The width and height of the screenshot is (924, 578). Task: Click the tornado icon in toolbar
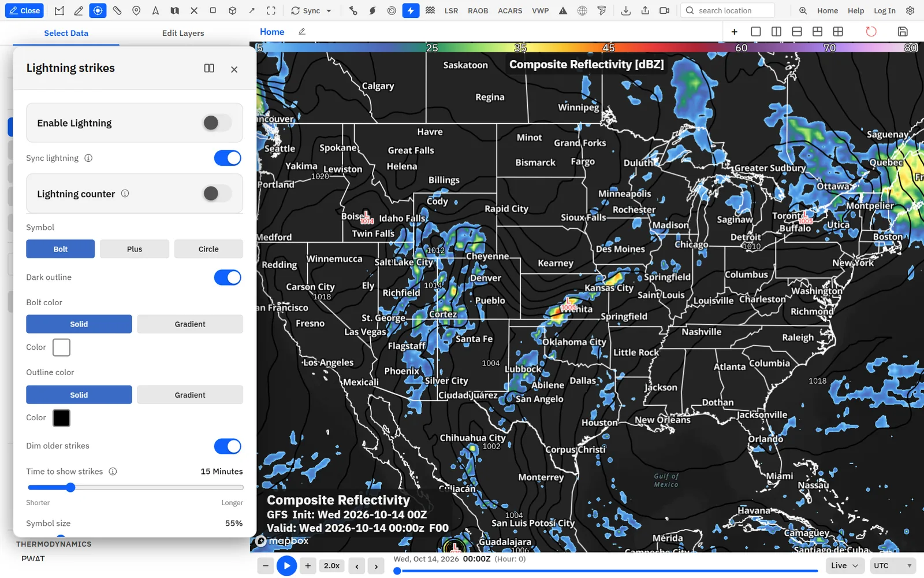click(x=602, y=10)
